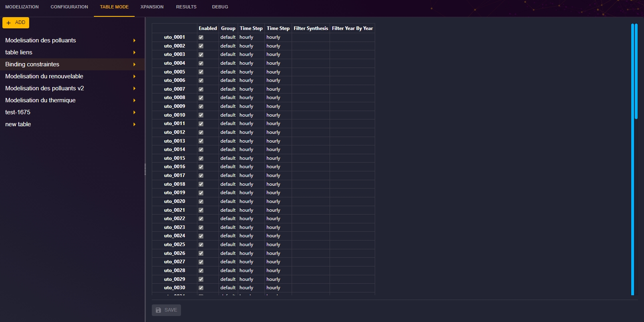The width and height of the screenshot is (644, 322).
Task: Toggle Enabled checkbox for uto_0027
Action: pos(201,262)
